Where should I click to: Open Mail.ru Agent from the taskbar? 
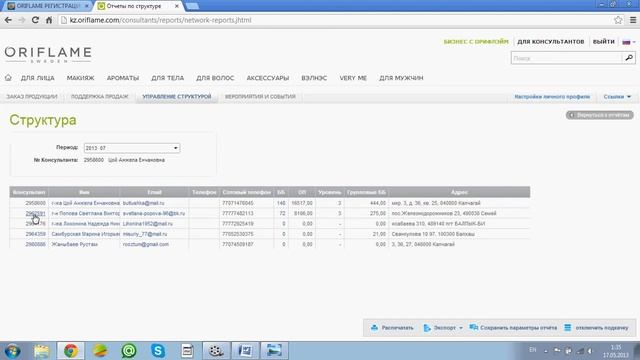(129, 351)
